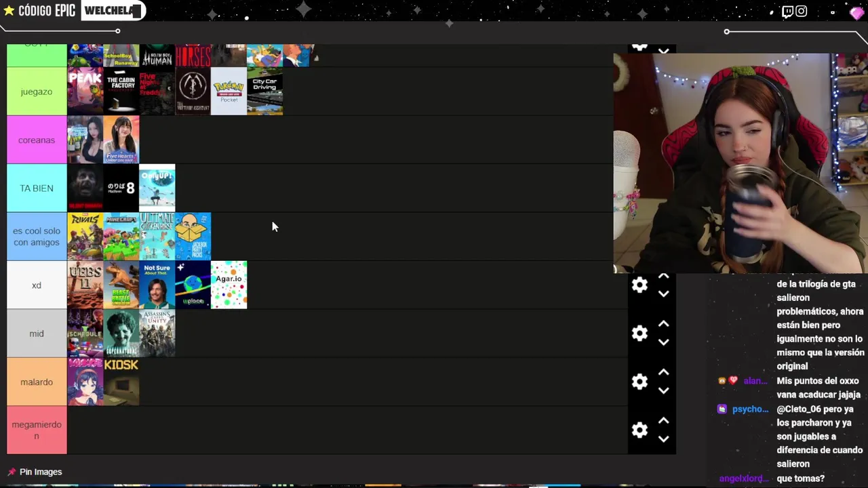Click the megamierdon tier label
This screenshot has height=488, width=868.
coord(37,430)
